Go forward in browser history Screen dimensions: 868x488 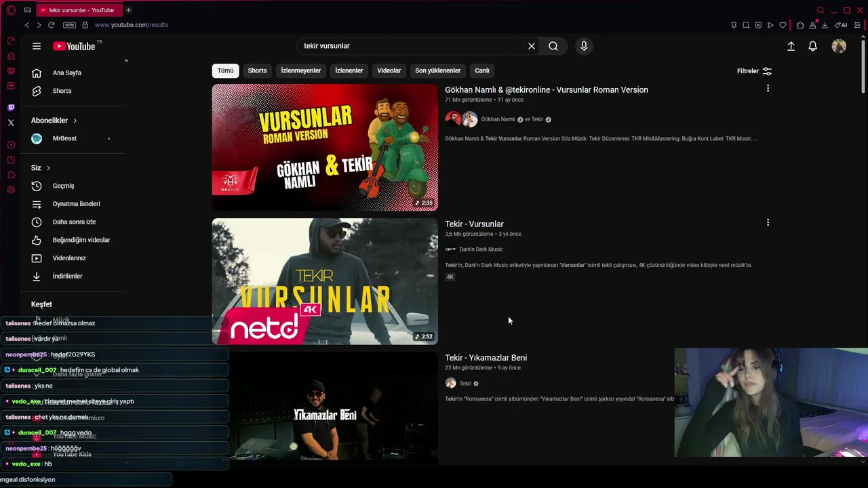click(x=39, y=25)
